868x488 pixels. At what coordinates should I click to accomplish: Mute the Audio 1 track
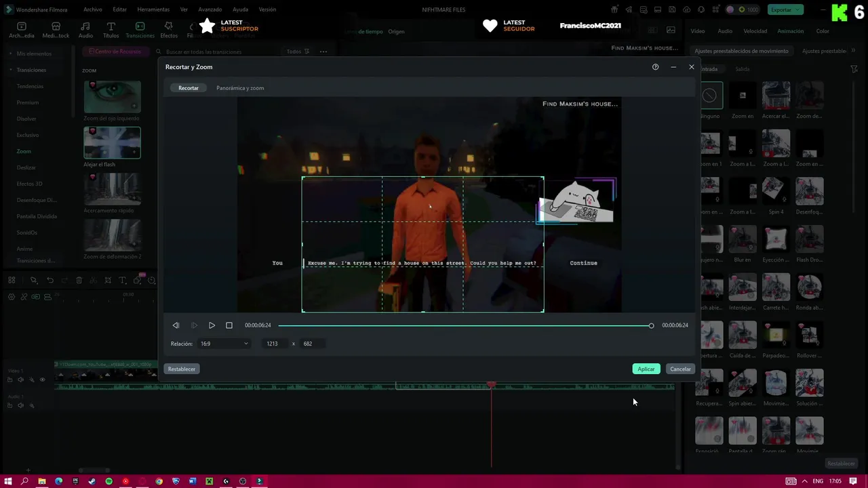(20, 405)
